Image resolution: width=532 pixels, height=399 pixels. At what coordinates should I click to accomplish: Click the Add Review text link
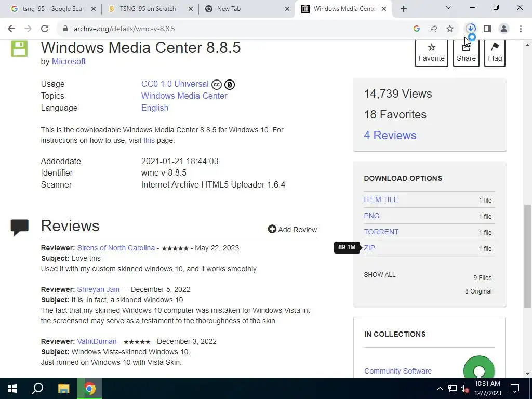click(x=298, y=230)
